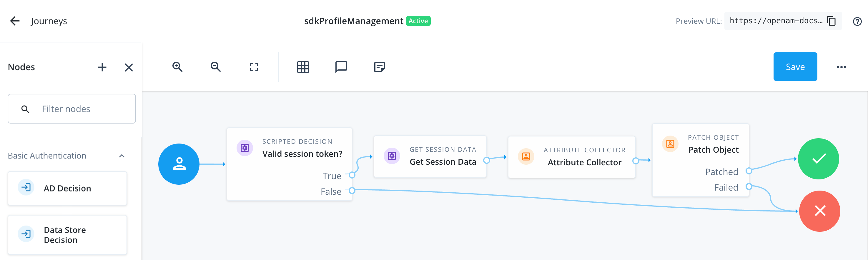The width and height of the screenshot is (868, 260).
Task: Copy the Preview URL
Action: click(832, 21)
